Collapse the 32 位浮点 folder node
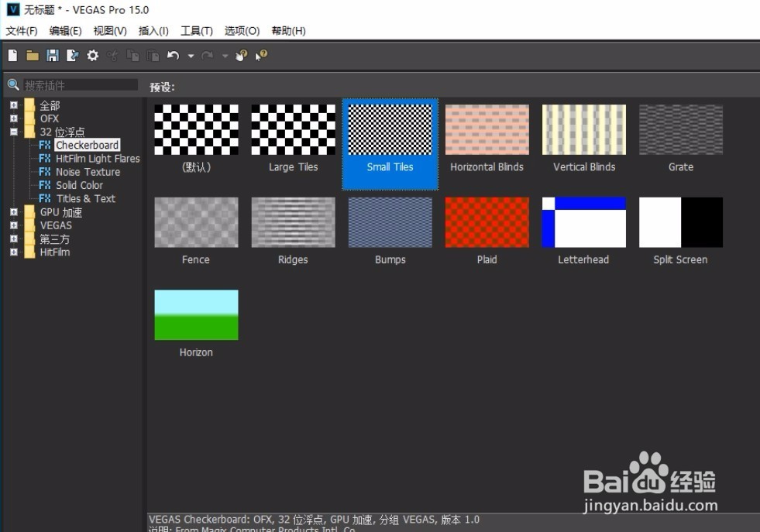Viewport: 760px width, 532px height. point(14,132)
